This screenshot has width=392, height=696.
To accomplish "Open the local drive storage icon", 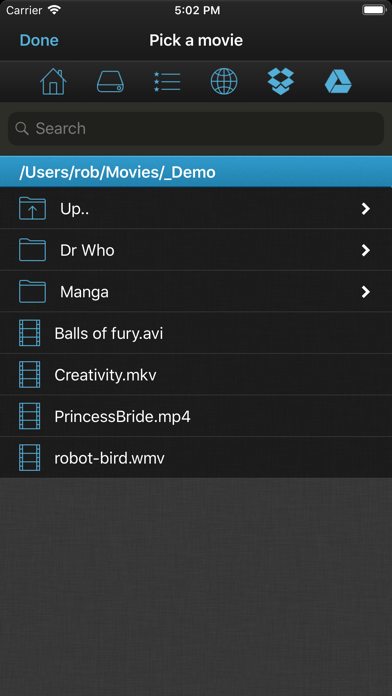I will click(x=110, y=82).
